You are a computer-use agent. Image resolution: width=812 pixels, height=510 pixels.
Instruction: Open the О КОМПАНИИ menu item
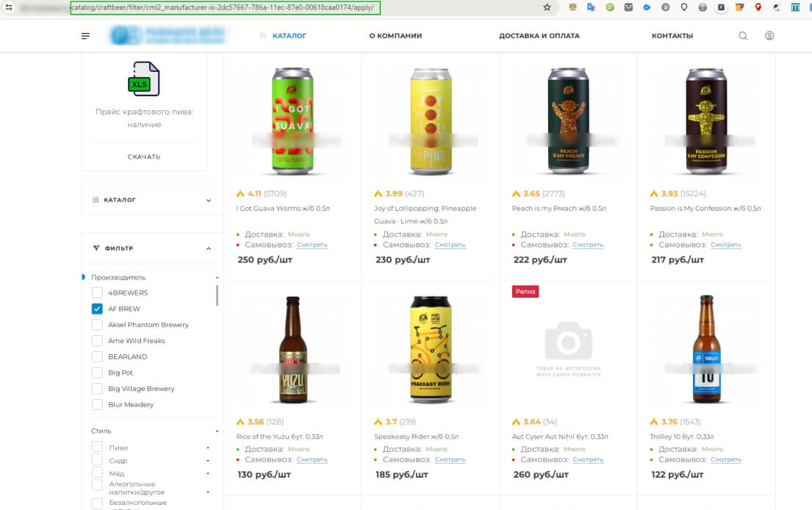(x=395, y=36)
